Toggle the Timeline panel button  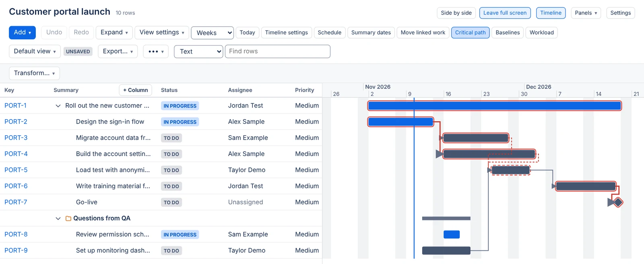[x=551, y=13]
